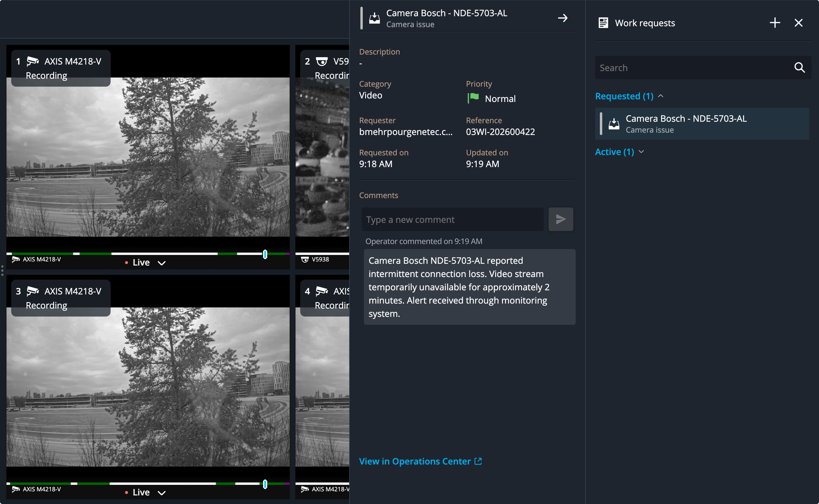Click dome camera icon in tile 2 header
This screenshot has height=504, width=819.
pos(321,61)
